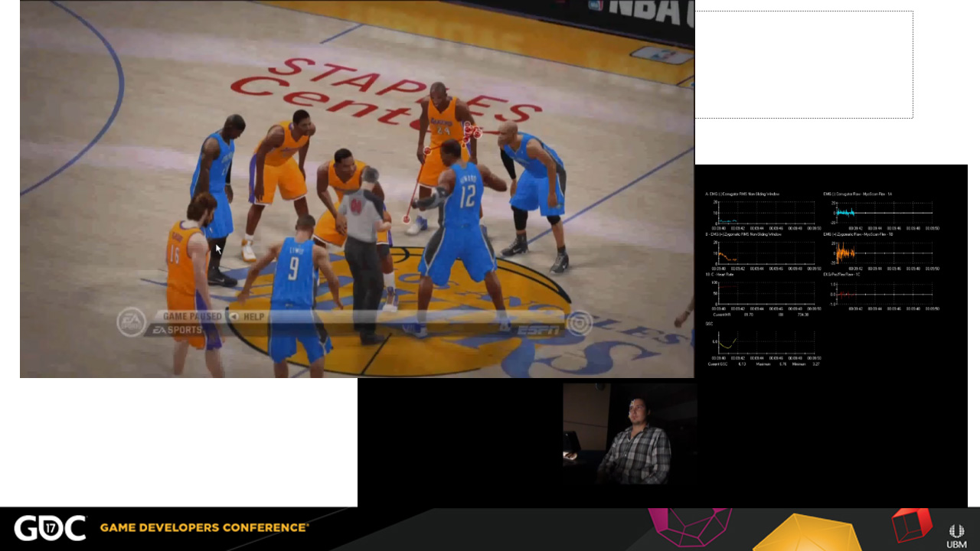The image size is (980, 551).
Task: Click the Heart Rate graph
Action: coord(766,294)
